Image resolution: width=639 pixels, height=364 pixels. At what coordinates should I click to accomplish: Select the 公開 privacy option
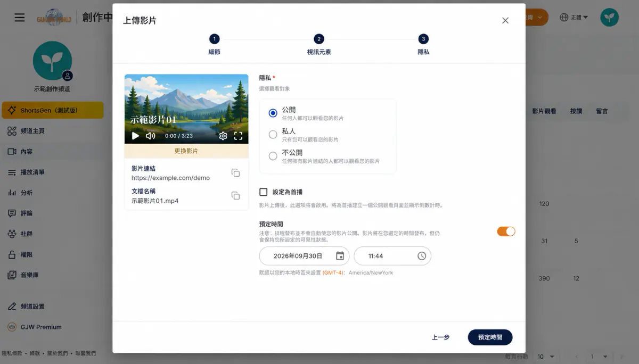pos(273,113)
